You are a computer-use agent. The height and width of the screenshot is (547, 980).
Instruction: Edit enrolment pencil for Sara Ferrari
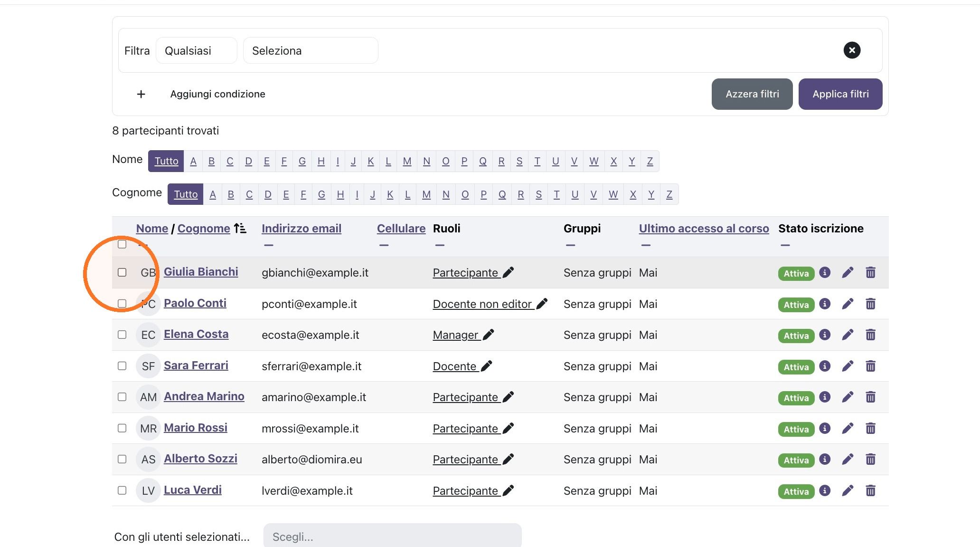tap(848, 366)
